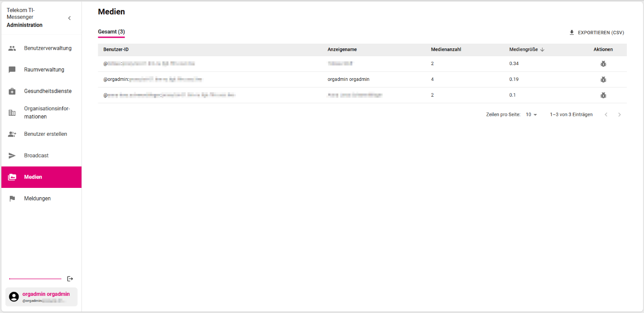Click the Meldungen flag icon
The height and width of the screenshot is (313, 644).
pyautogui.click(x=12, y=199)
